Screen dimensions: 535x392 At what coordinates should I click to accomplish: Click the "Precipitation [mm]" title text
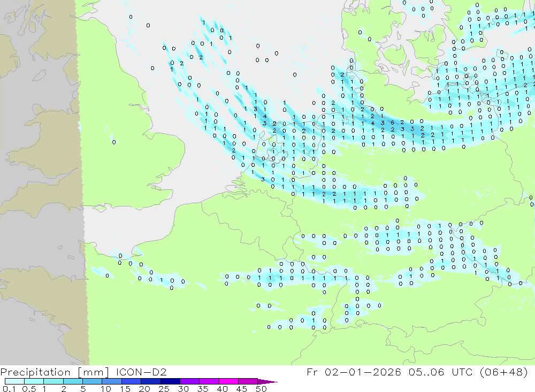click(x=55, y=372)
